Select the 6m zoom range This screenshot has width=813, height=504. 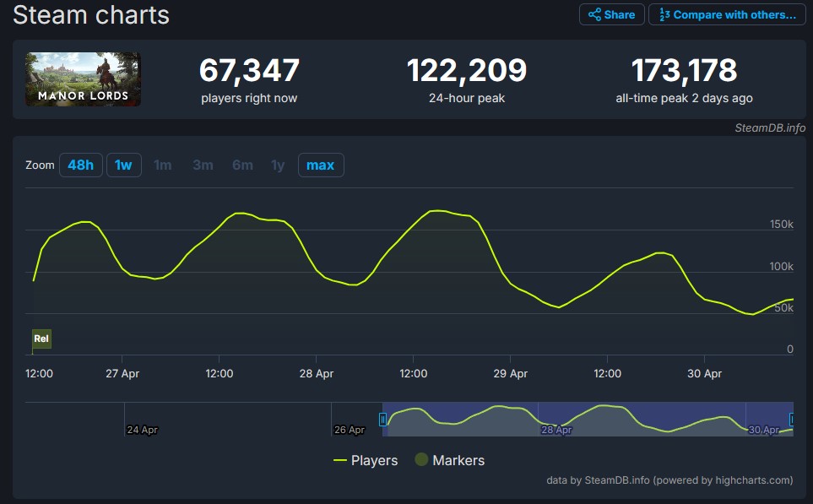point(242,165)
